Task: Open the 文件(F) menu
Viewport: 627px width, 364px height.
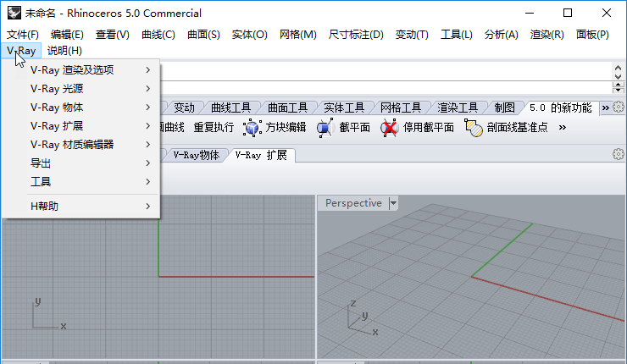Action: click(x=23, y=35)
